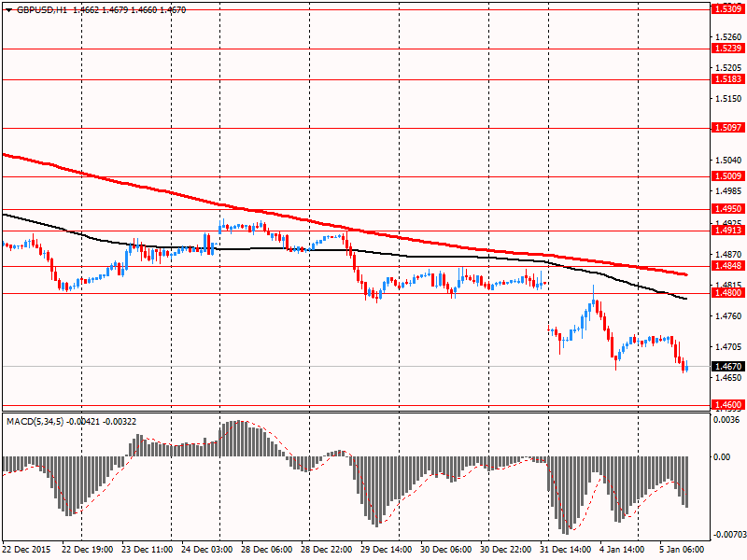Click the 28 Dec 06:00 time axis label
This screenshot has width=747, height=560.
point(267,549)
